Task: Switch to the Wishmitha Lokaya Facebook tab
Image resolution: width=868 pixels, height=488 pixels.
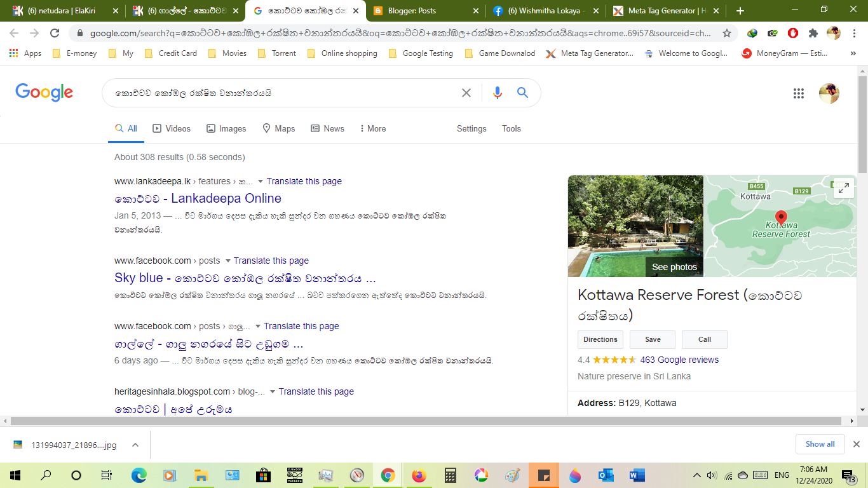Action: [546, 11]
